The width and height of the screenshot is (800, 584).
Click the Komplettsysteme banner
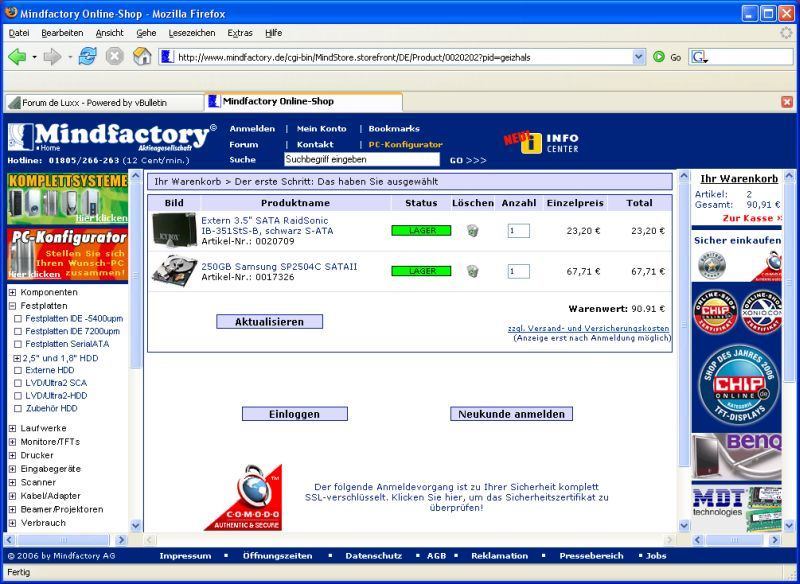point(67,198)
